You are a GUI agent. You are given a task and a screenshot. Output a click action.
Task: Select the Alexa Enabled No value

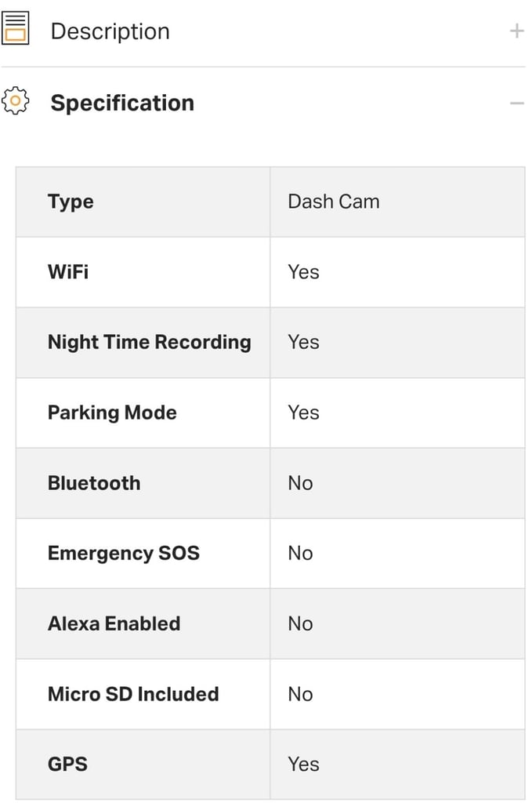pos(300,623)
